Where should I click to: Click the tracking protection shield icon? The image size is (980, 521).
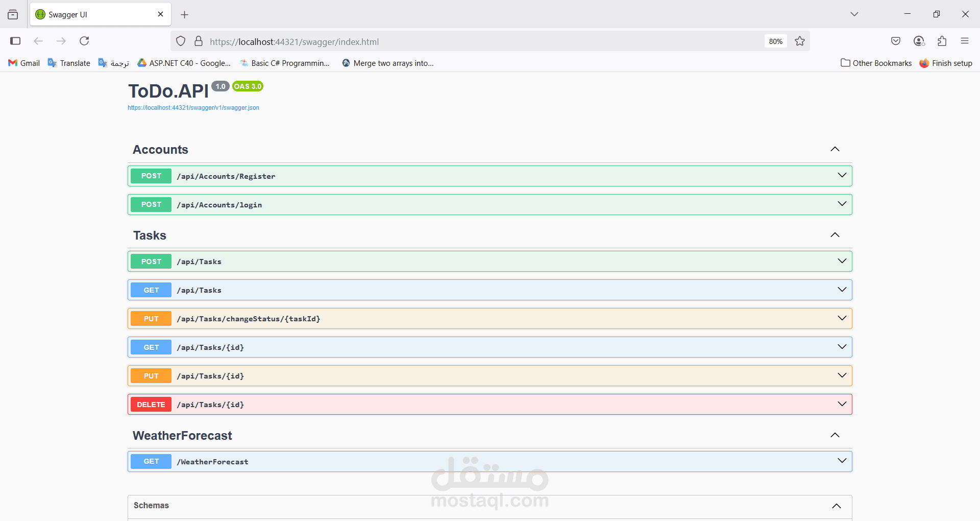coord(181,41)
